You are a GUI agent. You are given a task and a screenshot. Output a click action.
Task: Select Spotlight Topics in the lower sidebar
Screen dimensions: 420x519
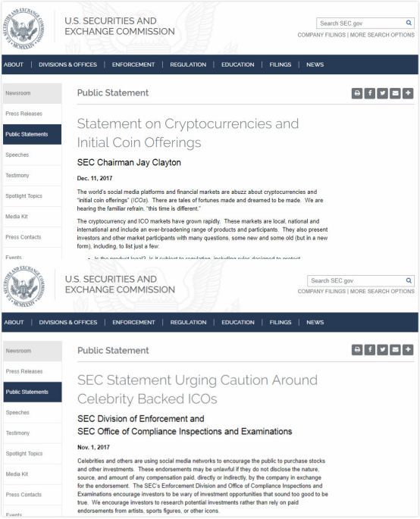pos(24,454)
